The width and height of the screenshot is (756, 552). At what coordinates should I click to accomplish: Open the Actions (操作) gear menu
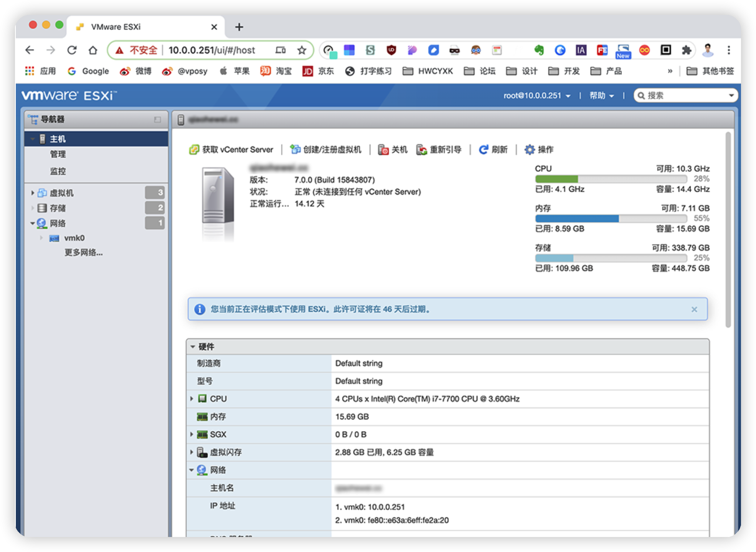pyautogui.click(x=539, y=150)
